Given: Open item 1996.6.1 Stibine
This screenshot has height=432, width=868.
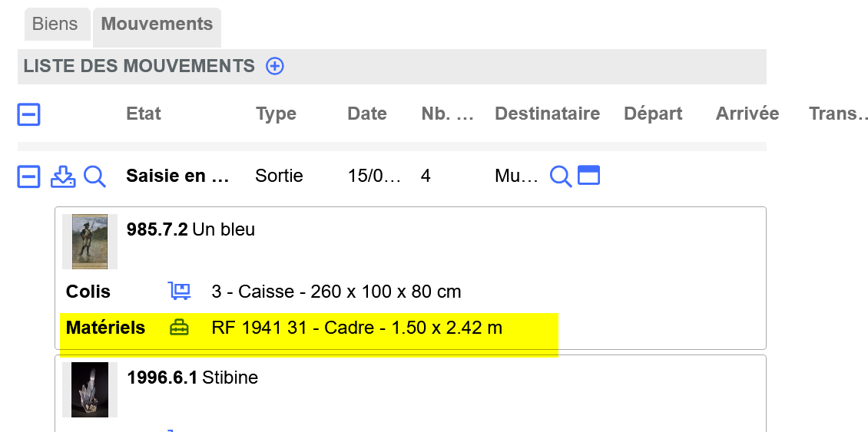Looking at the screenshot, I should (193, 378).
